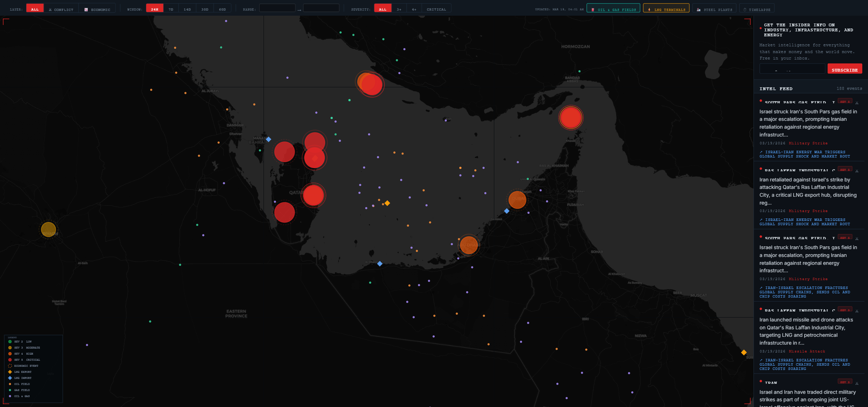Click the critical event marker near Bandar Abbas
868x407 pixels.
pyautogui.click(x=571, y=118)
